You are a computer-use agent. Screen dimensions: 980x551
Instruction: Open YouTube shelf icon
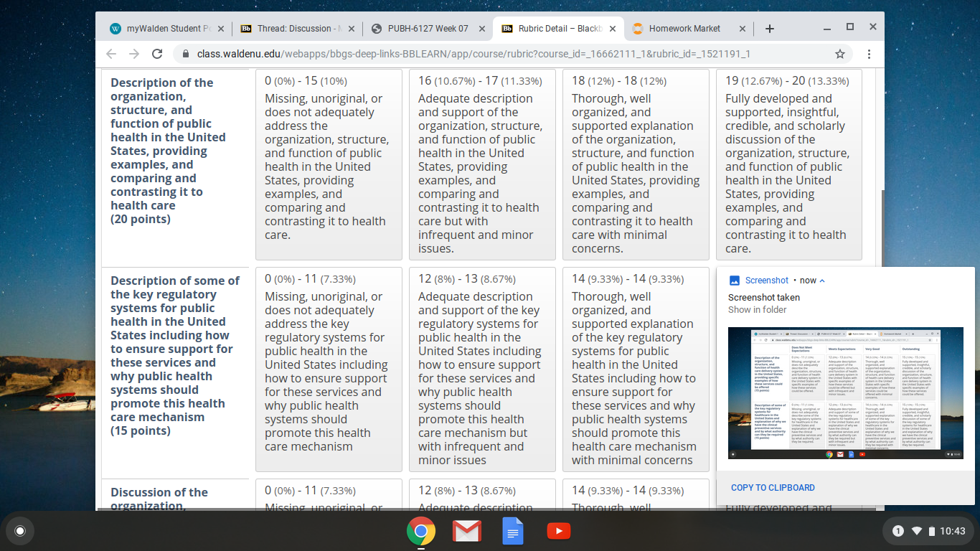(x=559, y=531)
